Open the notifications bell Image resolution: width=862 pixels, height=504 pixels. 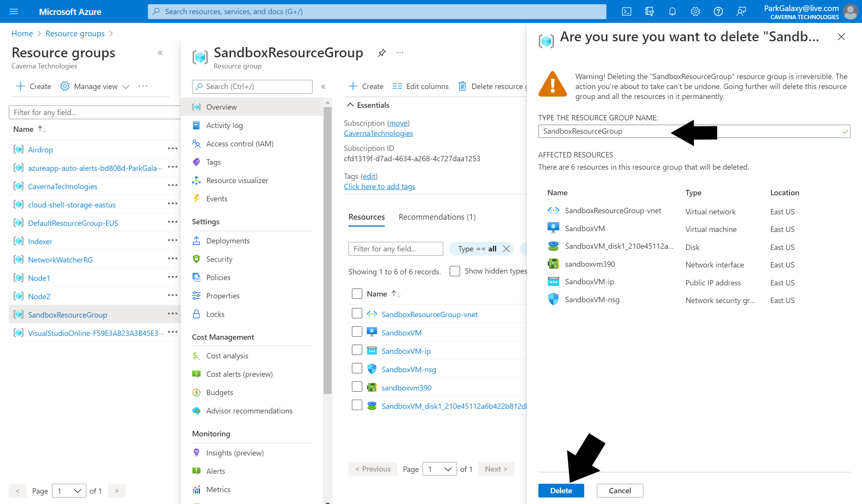pos(672,11)
